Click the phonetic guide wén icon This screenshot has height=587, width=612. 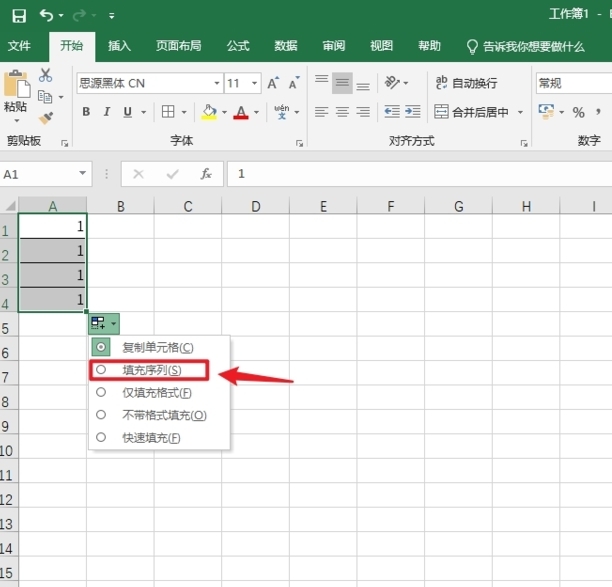pyautogui.click(x=282, y=112)
